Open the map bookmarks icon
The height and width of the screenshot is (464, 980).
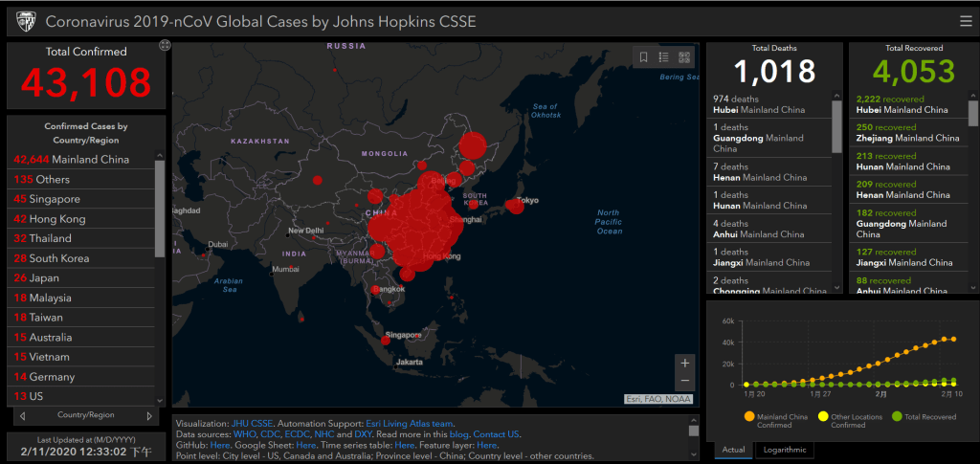[x=644, y=57]
